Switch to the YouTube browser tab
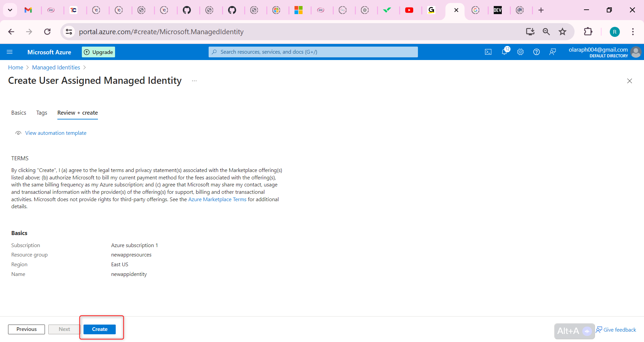The width and height of the screenshot is (644, 342). pyautogui.click(x=409, y=10)
